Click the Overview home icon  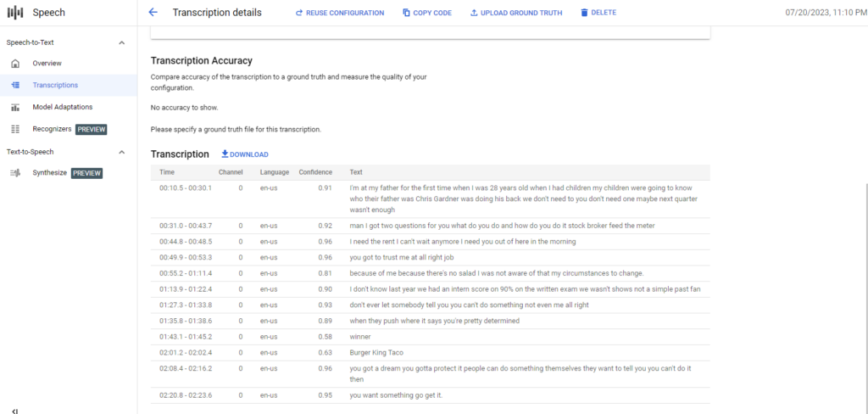[x=15, y=63]
